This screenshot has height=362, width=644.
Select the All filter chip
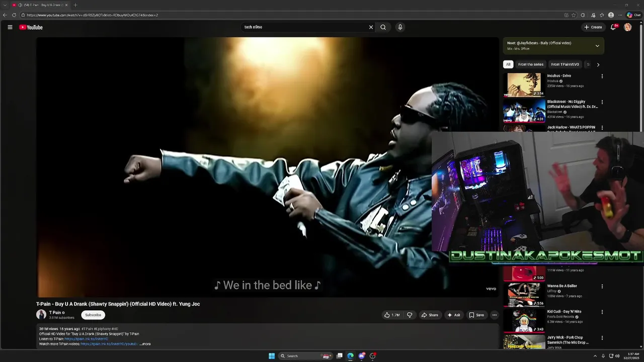point(508,64)
